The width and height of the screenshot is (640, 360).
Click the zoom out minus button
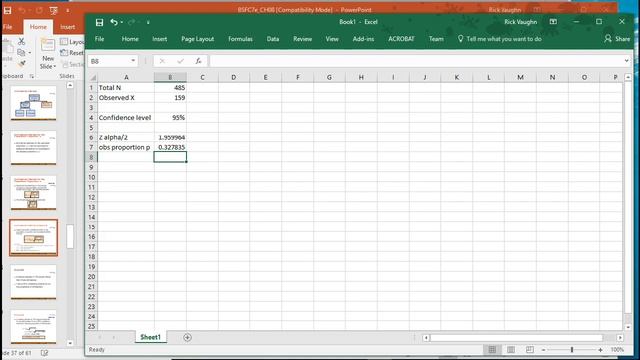[x=543, y=350]
